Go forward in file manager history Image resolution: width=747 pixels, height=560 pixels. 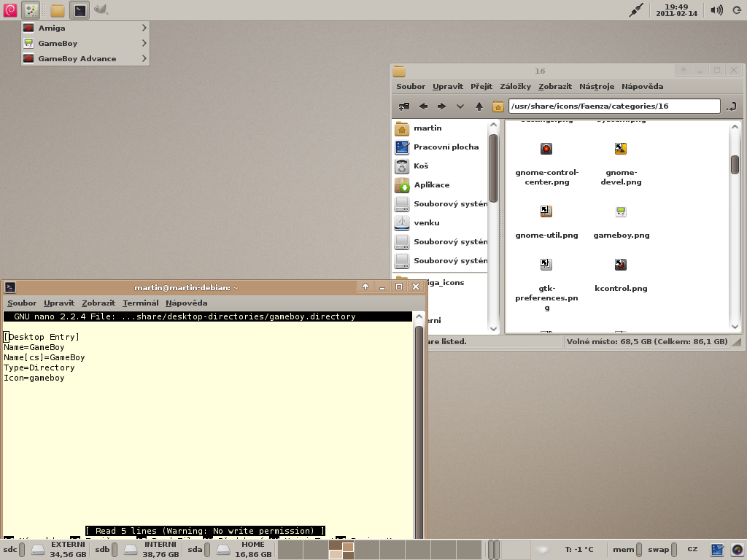coord(441,106)
